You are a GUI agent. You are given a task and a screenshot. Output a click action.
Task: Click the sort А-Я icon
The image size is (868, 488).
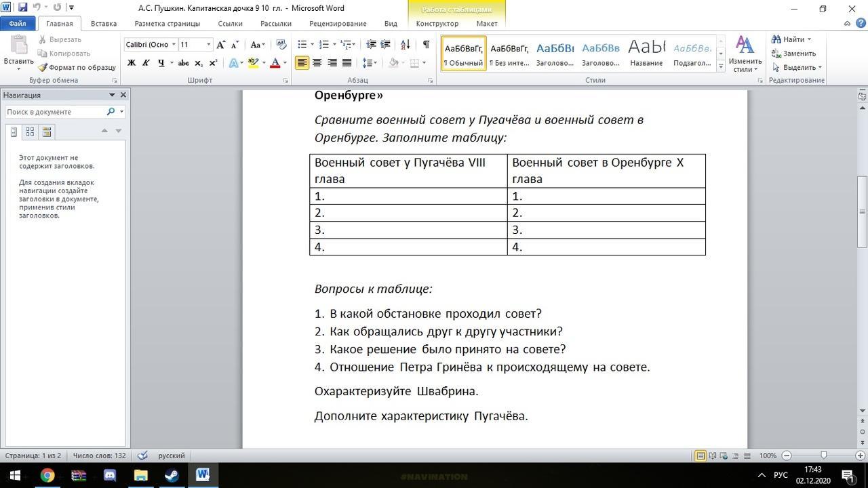406,45
